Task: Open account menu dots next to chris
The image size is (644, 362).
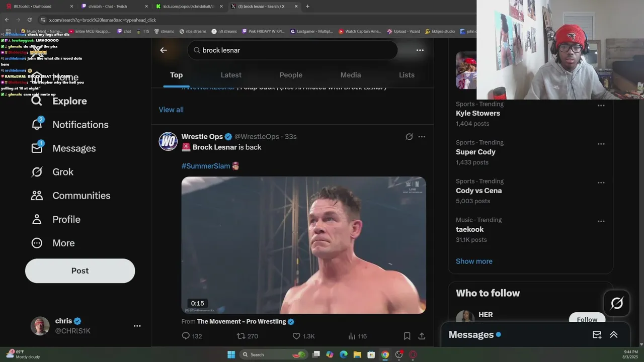Action: (x=137, y=326)
